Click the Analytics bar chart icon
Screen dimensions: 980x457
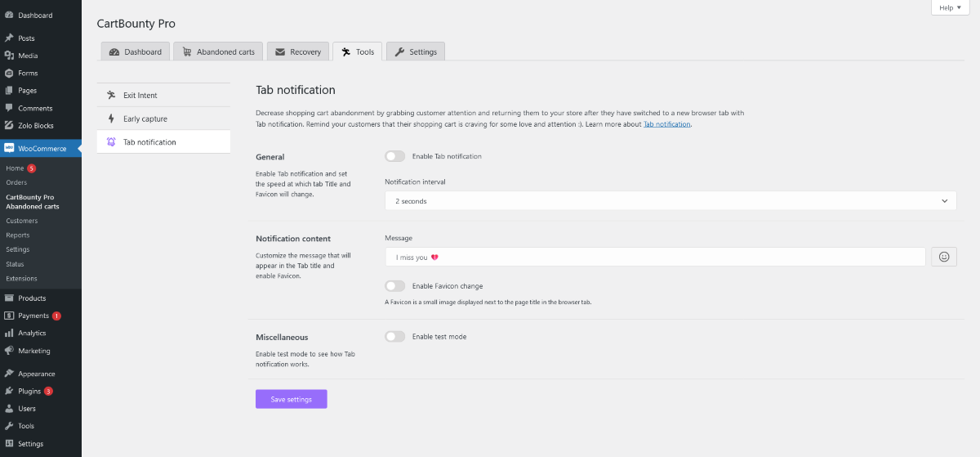[8, 333]
